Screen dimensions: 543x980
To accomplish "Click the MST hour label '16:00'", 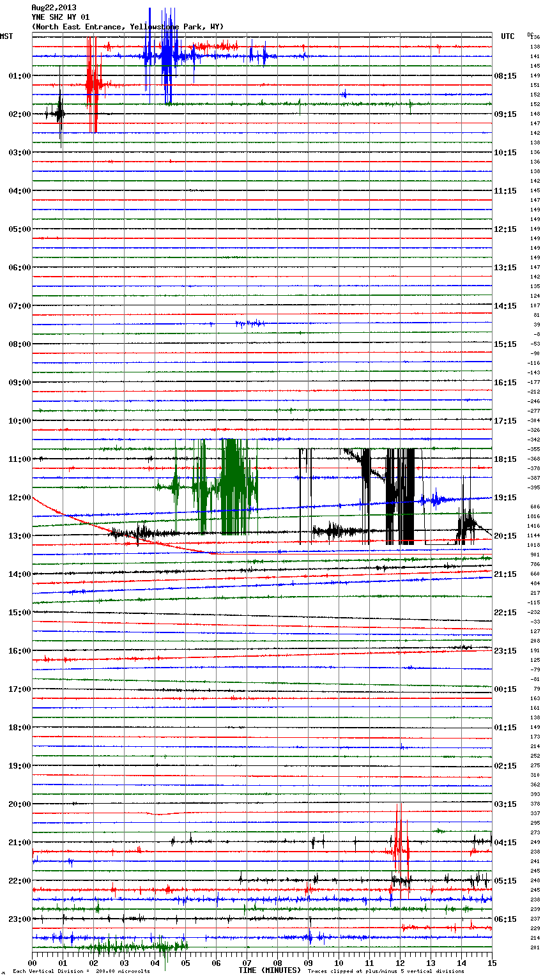I will 20,651.
